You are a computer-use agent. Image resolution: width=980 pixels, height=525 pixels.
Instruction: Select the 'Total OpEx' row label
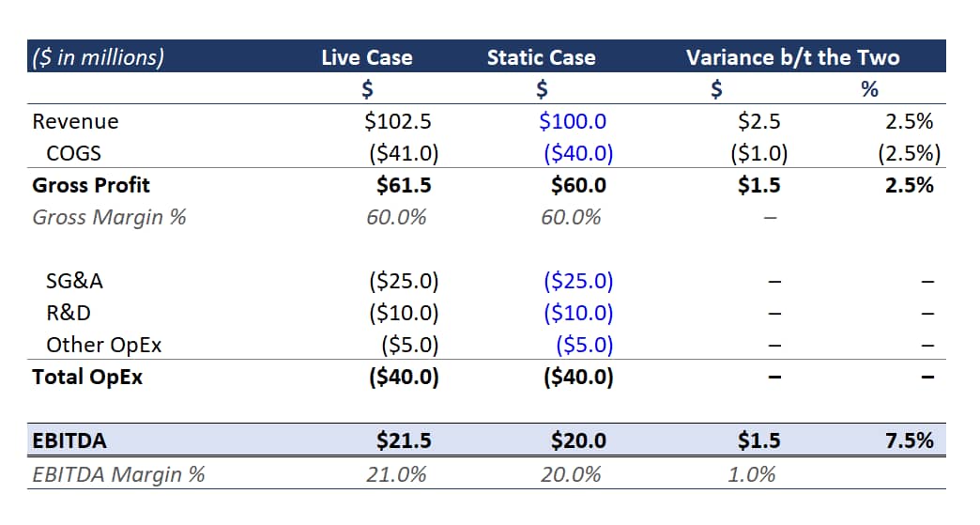87,377
